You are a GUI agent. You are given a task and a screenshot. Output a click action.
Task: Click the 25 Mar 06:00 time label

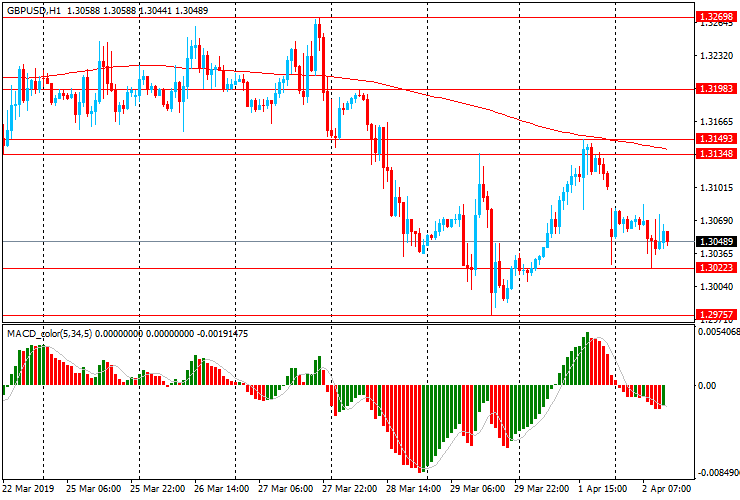tap(93, 488)
